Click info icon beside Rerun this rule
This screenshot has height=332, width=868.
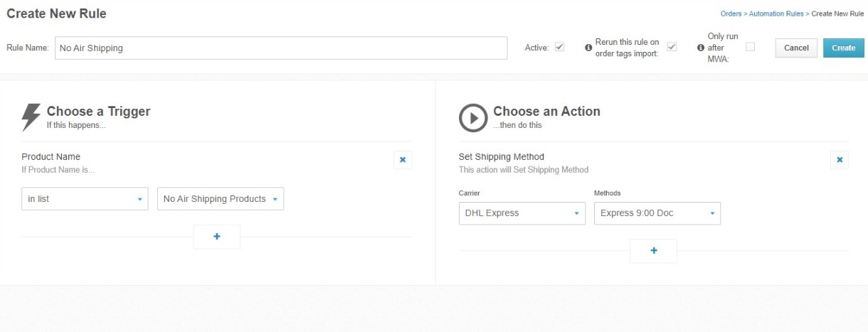pos(588,48)
